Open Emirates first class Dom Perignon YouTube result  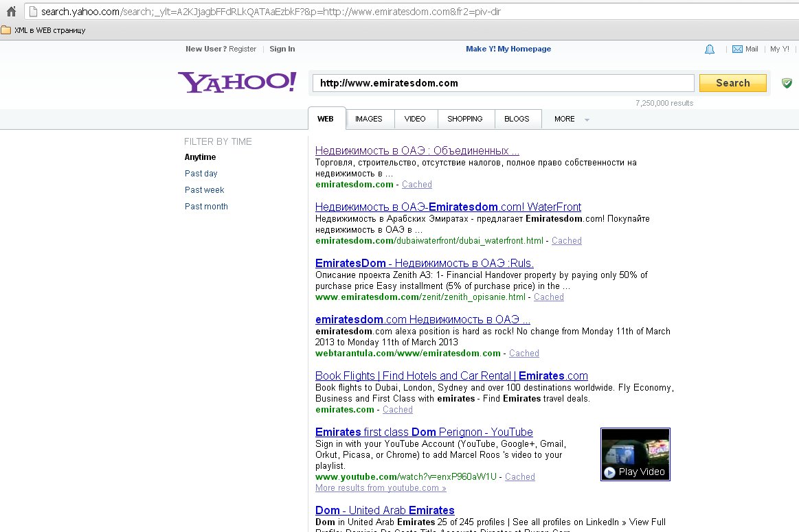[424, 432]
